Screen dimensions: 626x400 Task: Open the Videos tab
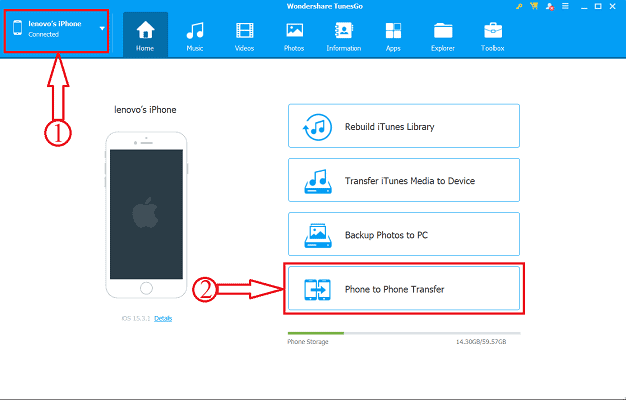click(244, 35)
